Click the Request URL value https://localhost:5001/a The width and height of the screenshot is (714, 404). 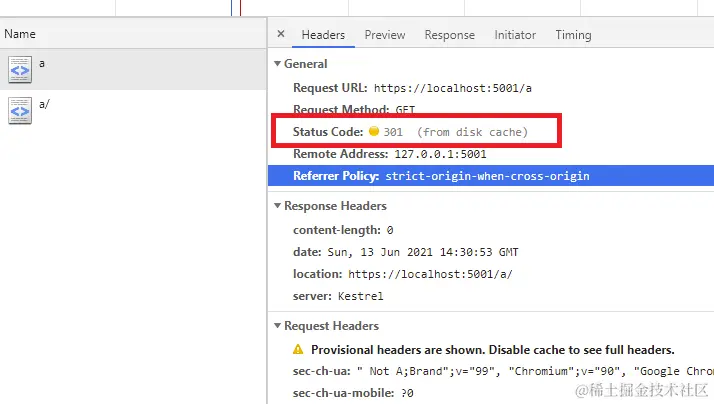point(453,88)
